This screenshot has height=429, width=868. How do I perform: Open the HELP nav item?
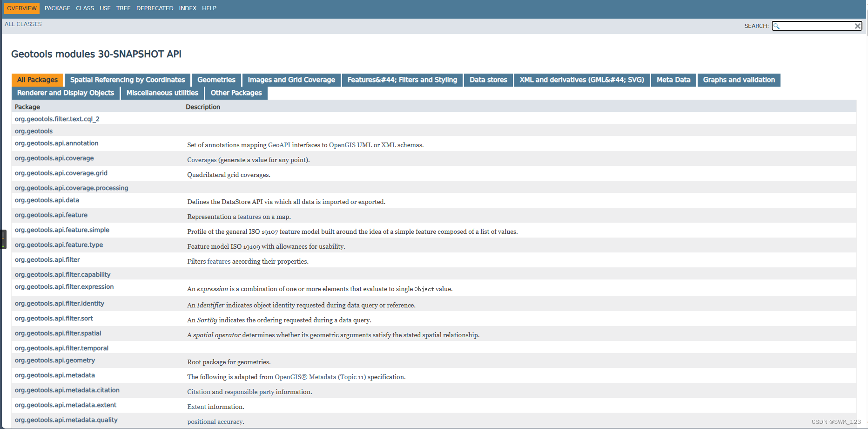(x=209, y=8)
